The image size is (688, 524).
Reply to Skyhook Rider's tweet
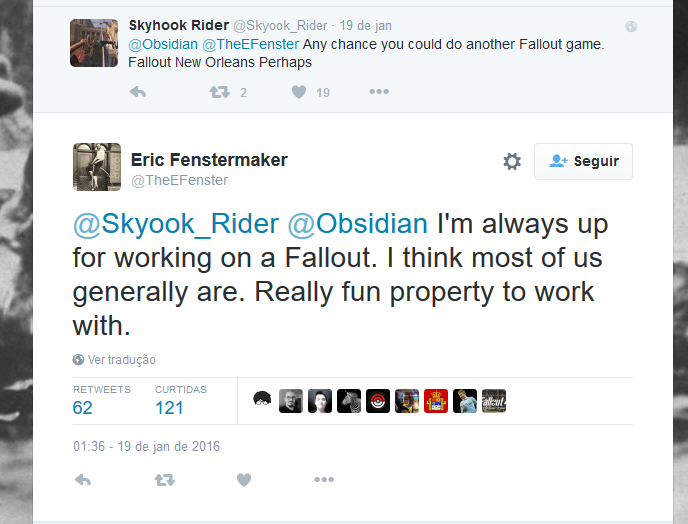(138, 92)
